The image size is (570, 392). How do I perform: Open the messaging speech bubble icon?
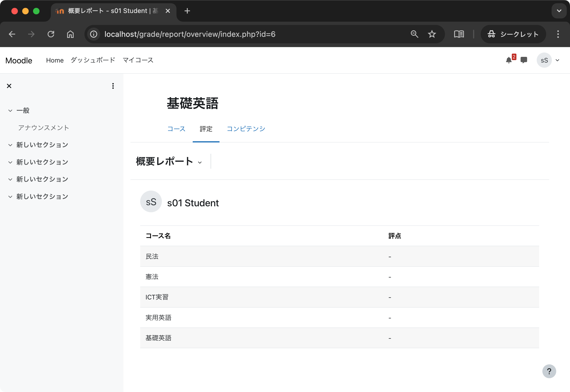click(x=524, y=60)
